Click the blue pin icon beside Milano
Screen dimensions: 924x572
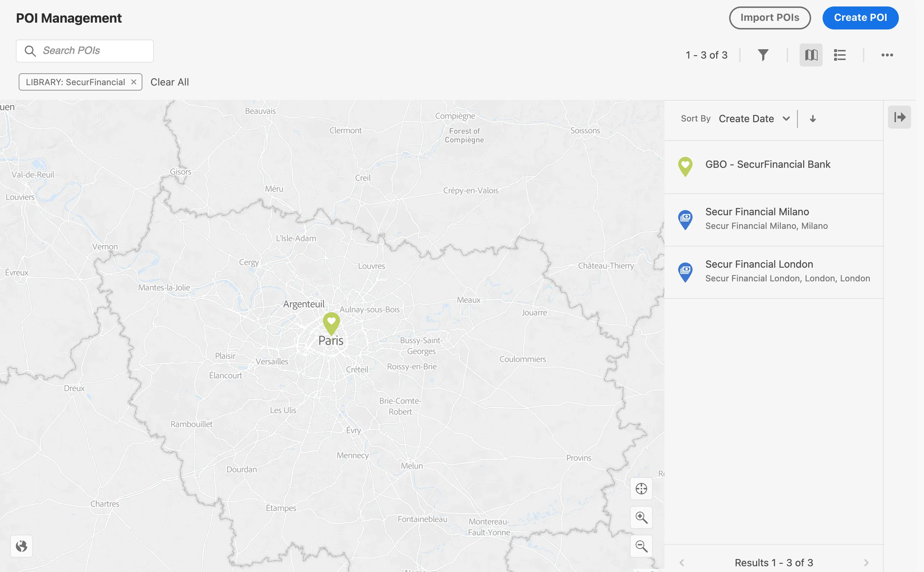[x=685, y=220]
